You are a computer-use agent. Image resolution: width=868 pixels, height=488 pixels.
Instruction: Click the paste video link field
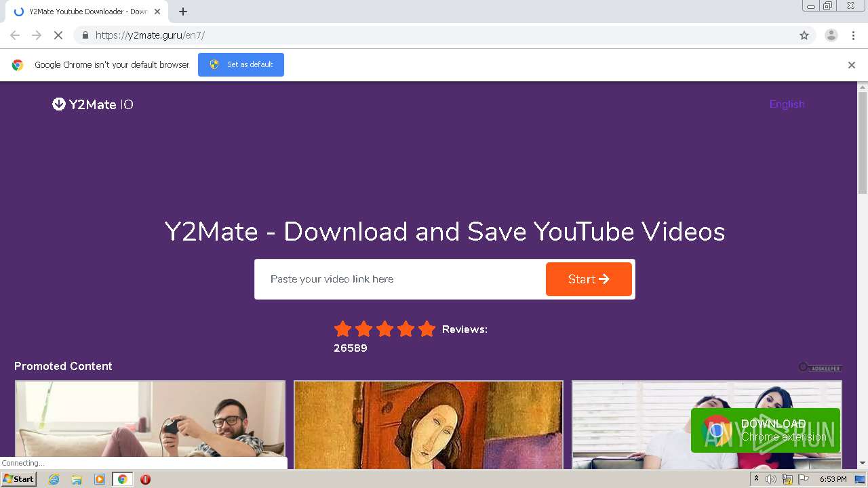coord(400,279)
